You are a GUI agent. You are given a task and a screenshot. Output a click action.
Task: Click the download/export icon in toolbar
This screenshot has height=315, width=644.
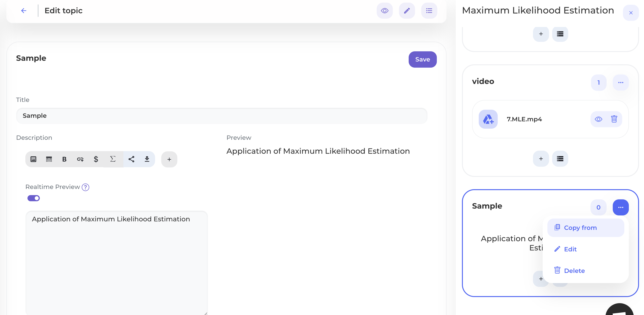click(147, 159)
